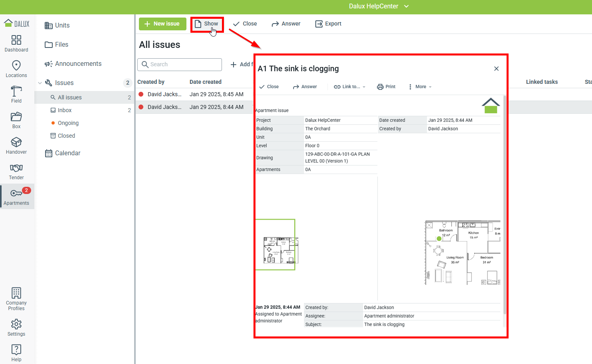This screenshot has width=592, height=364.
Task: Click the Search issues field
Action: tap(180, 65)
